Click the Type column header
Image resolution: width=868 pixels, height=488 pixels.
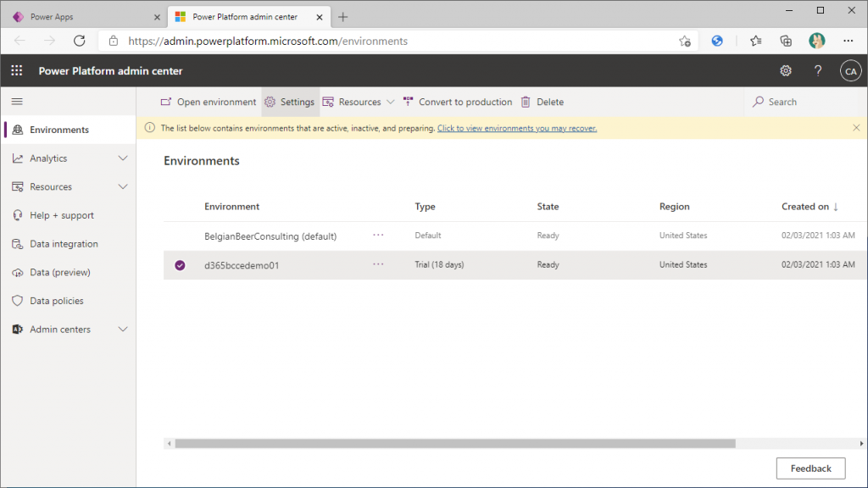(x=426, y=207)
